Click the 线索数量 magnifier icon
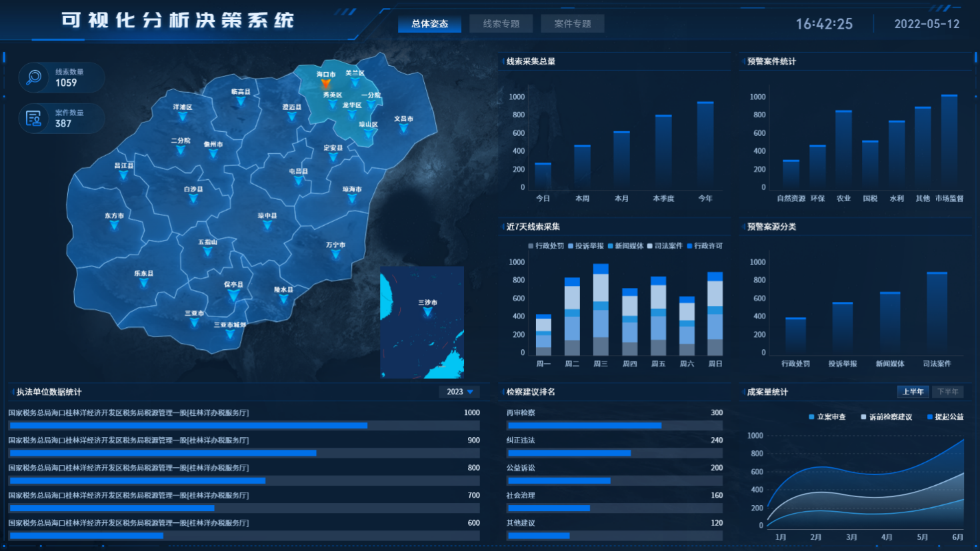This screenshot has height=551, width=980. pos(33,78)
